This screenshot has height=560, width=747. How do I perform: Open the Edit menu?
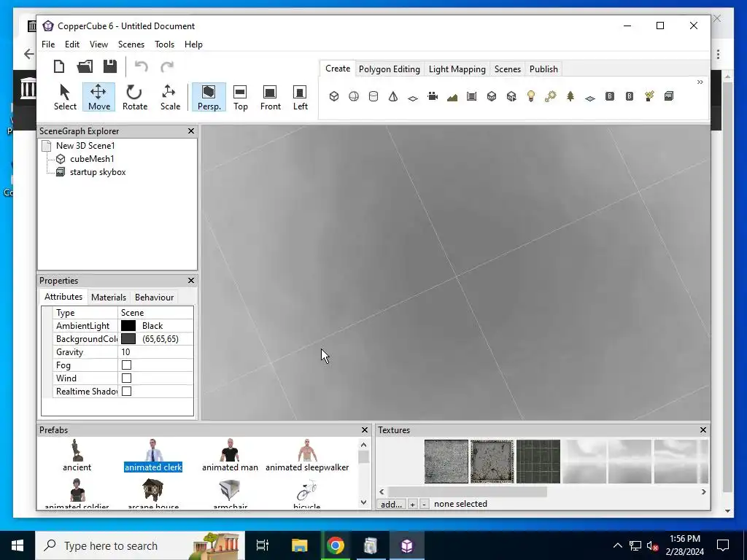tap(72, 44)
